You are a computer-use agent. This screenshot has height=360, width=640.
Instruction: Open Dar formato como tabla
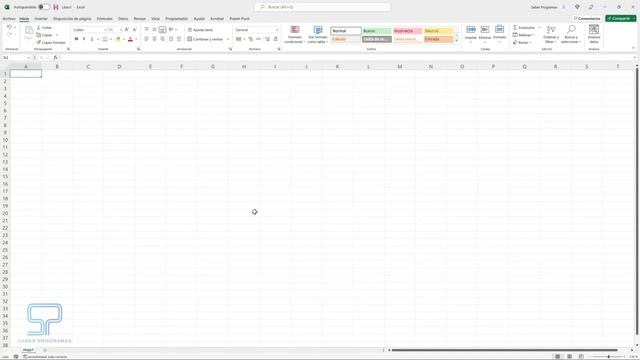click(x=318, y=34)
